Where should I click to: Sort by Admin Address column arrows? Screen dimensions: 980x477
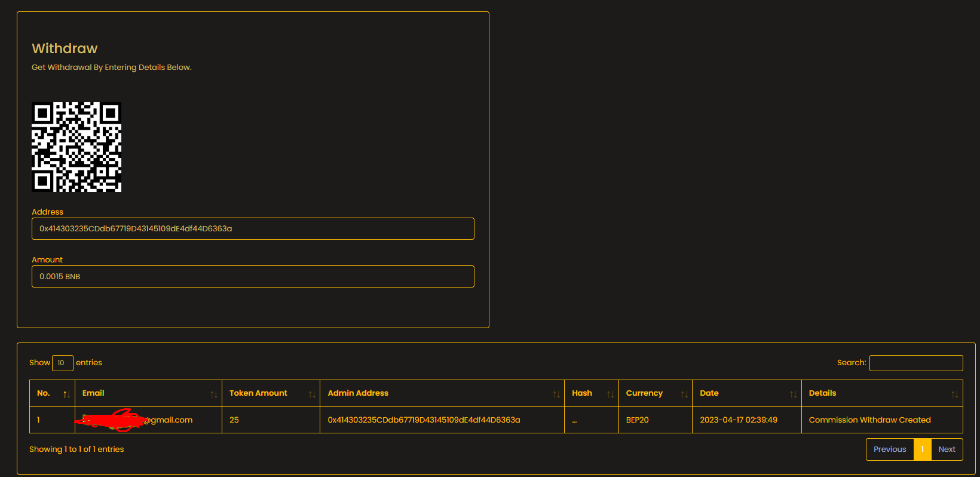(556, 394)
